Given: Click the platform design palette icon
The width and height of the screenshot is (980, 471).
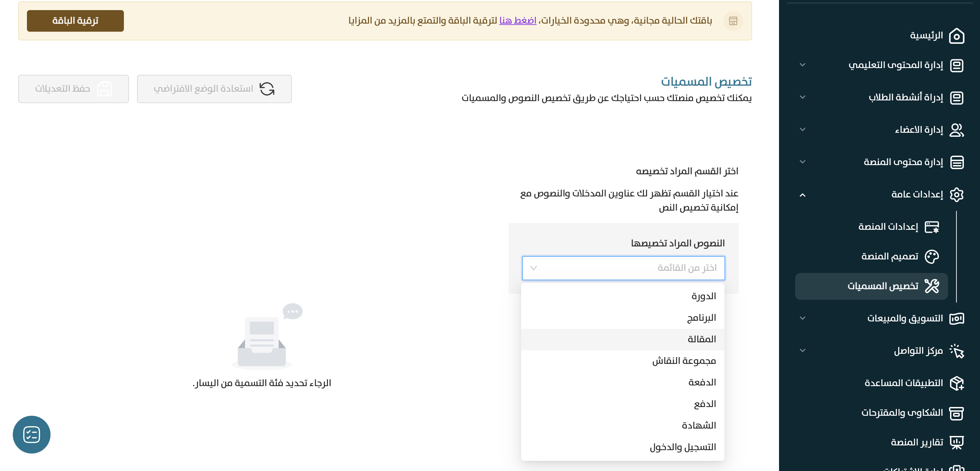Looking at the screenshot, I should 932,257.
